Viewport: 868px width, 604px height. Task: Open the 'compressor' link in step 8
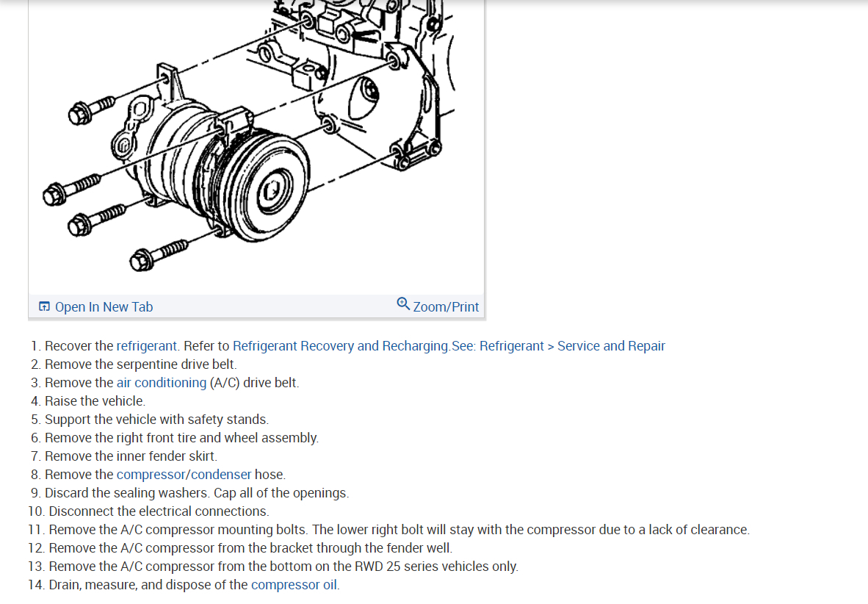[x=151, y=475]
